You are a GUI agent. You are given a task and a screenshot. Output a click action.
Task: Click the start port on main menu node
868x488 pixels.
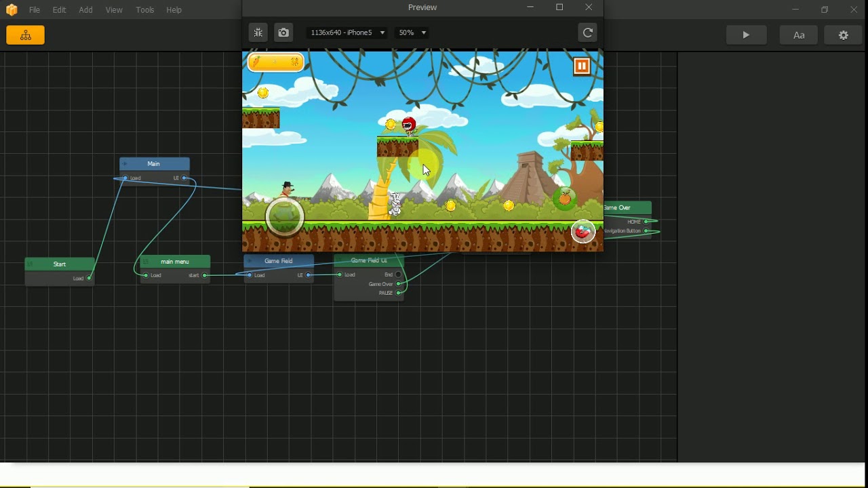coord(205,275)
